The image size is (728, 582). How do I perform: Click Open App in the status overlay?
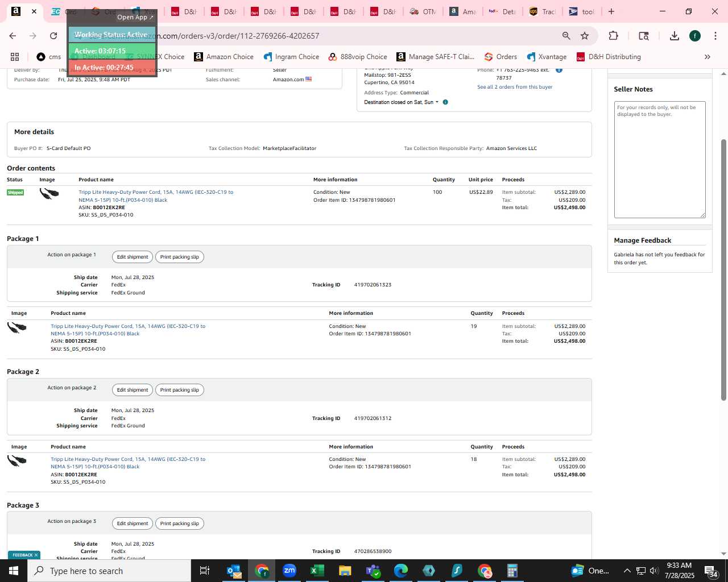click(135, 17)
